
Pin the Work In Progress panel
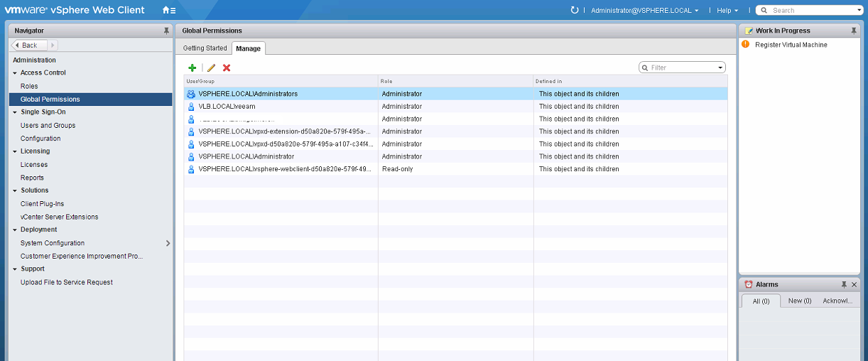click(854, 31)
